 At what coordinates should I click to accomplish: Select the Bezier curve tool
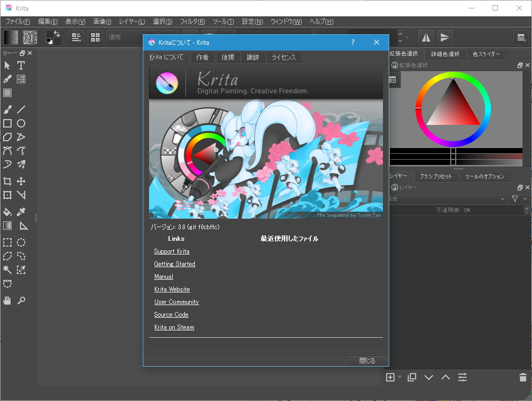point(7,150)
